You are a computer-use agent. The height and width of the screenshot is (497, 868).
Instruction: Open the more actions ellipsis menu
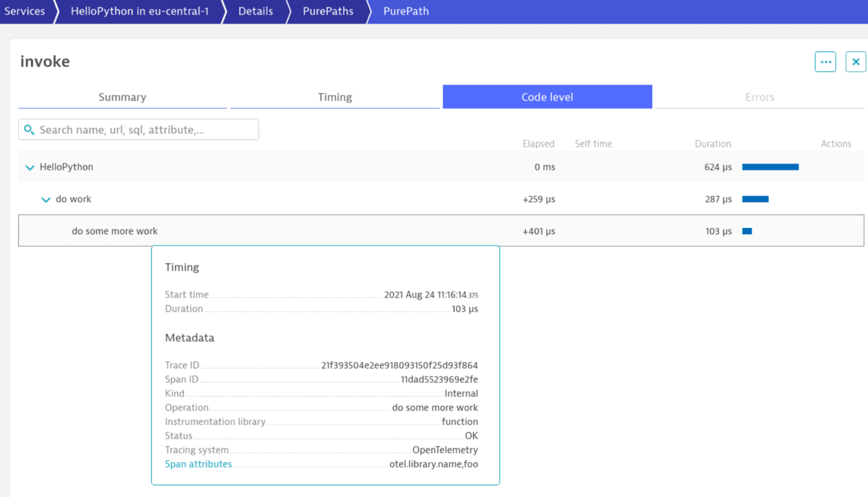[825, 61]
